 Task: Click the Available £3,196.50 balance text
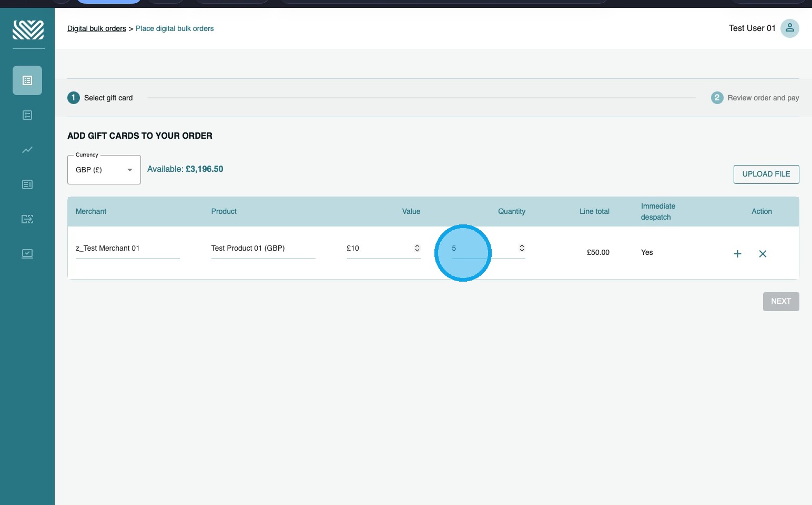tap(185, 169)
